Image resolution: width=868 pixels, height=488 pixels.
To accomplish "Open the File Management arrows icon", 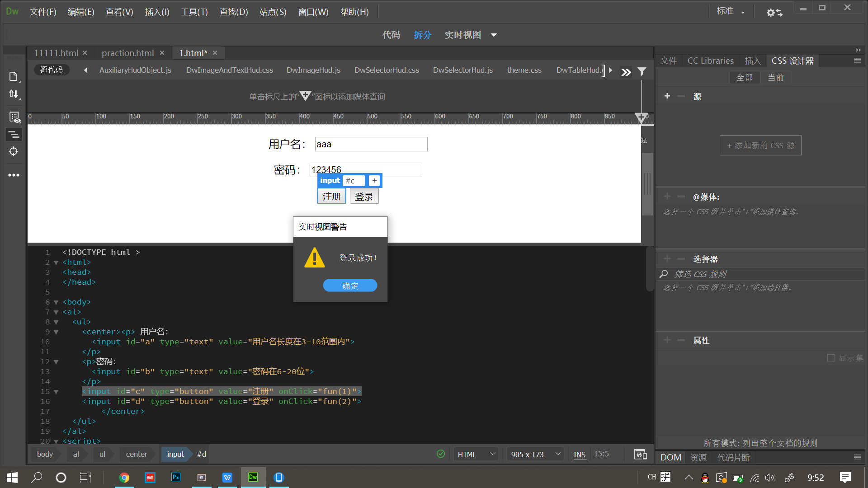I will [14, 94].
